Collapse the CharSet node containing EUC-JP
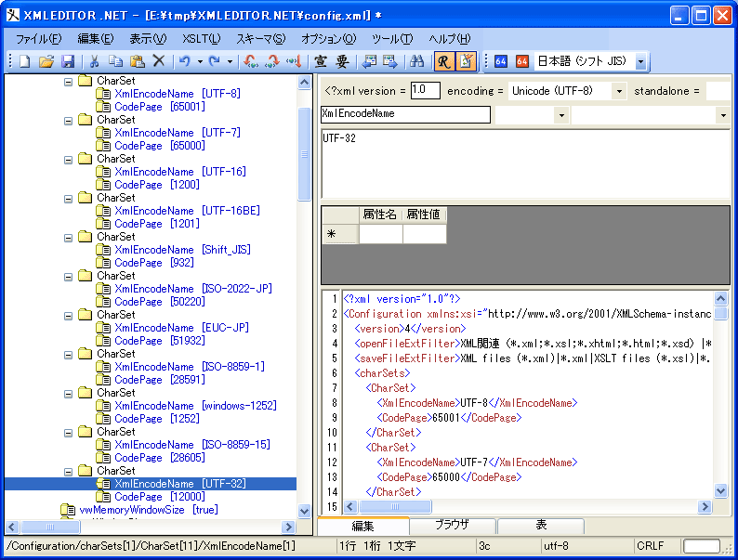Image resolution: width=738 pixels, height=560 pixels. tap(68, 316)
